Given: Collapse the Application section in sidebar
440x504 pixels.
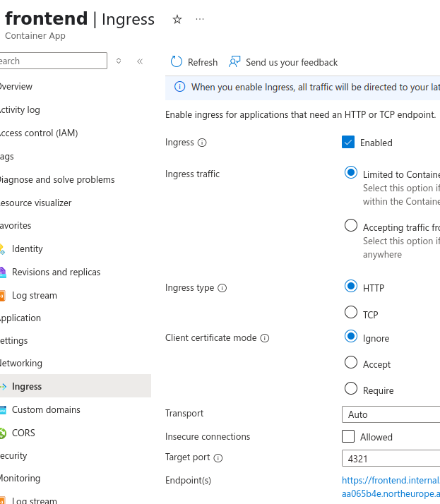Looking at the screenshot, I should tap(20, 318).
